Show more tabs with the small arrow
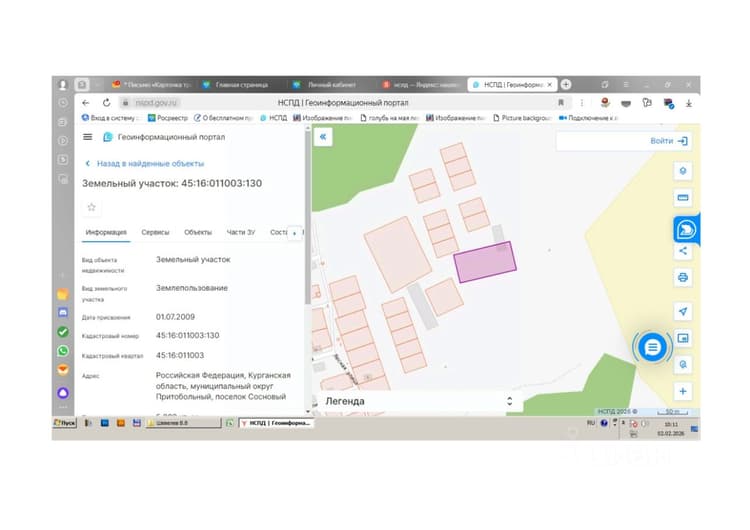This screenshot has width=750, height=530. 295,233
